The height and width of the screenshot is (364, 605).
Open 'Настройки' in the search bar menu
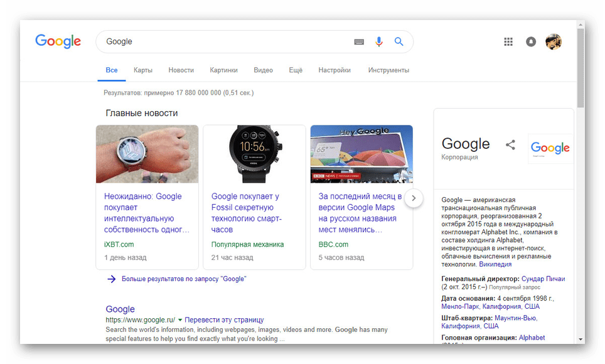pos(335,70)
